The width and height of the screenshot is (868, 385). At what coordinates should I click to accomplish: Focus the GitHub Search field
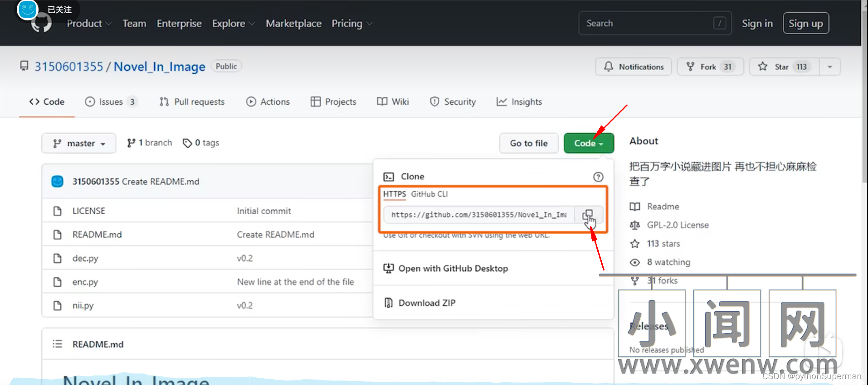tap(655, 23)
